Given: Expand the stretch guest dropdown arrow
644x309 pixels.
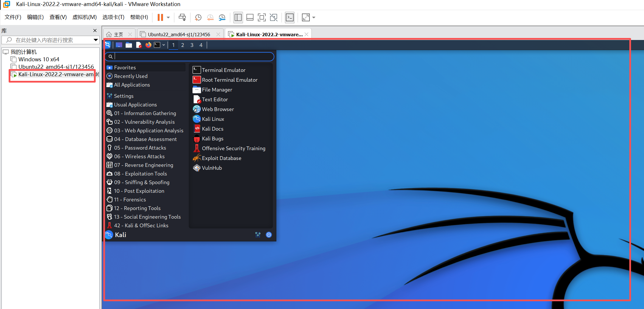Looking at the screenshot, I should coord(314,18).
